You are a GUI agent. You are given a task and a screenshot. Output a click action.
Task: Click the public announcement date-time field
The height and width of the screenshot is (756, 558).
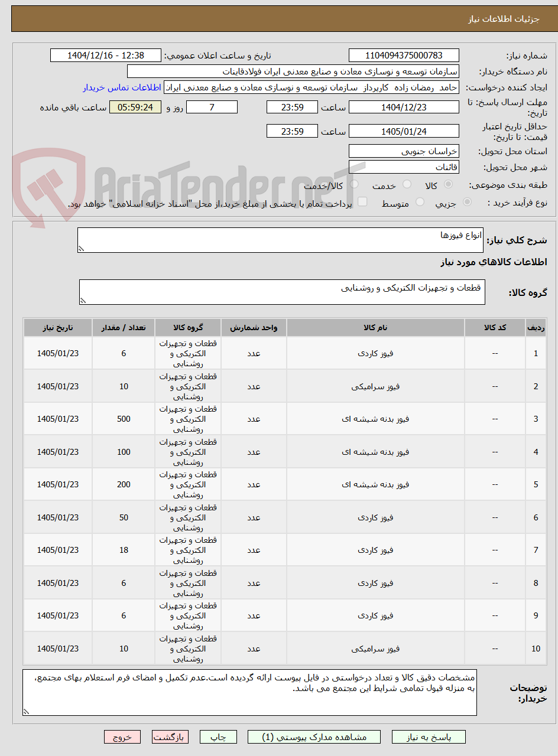click(x=106, y=56)
